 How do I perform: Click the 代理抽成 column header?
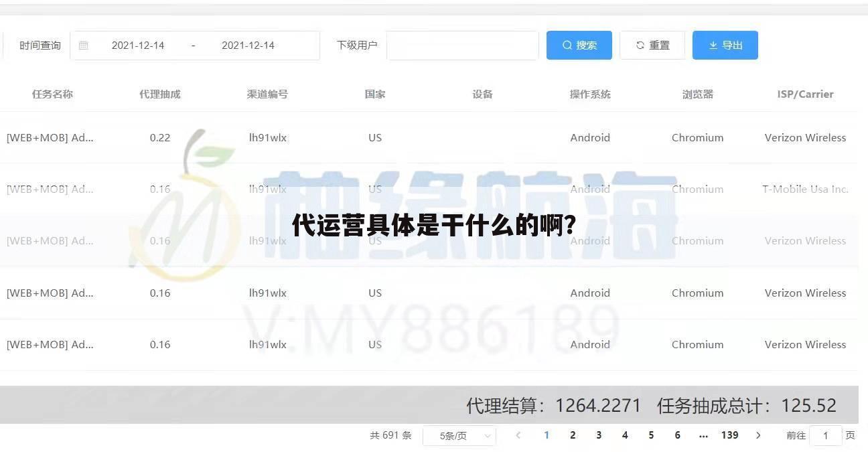(159, 94)
